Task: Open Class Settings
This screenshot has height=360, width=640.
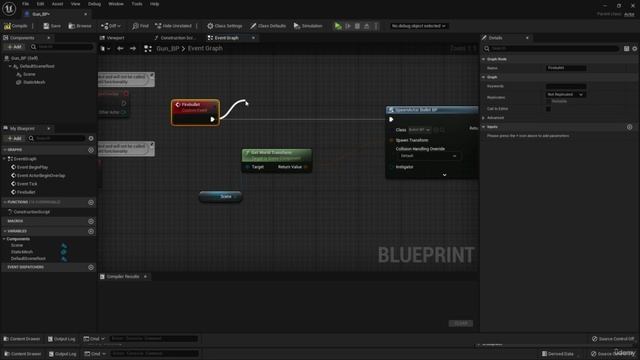Action: click(x=224, y=26)
